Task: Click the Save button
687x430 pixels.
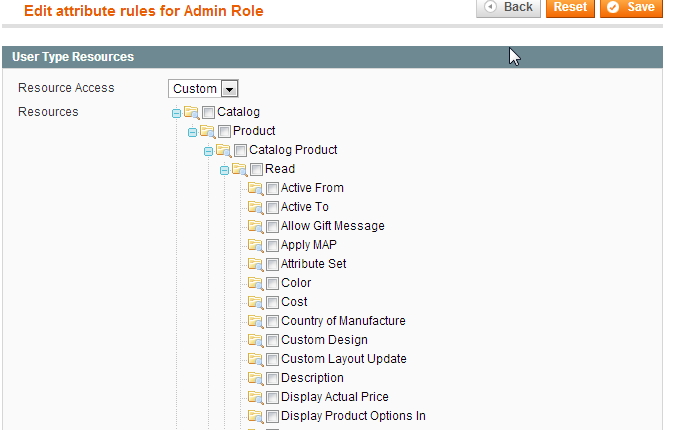Action: pos(631,7)
